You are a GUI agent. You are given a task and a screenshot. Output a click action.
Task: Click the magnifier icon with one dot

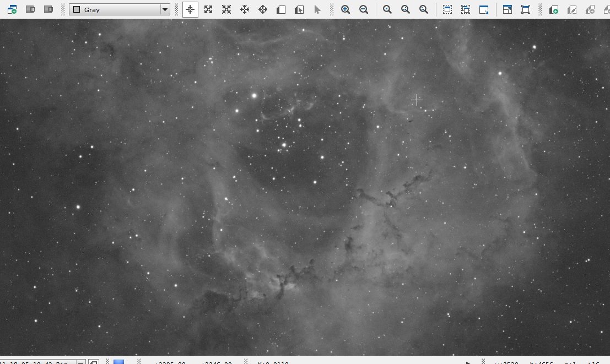click(387, 9)
